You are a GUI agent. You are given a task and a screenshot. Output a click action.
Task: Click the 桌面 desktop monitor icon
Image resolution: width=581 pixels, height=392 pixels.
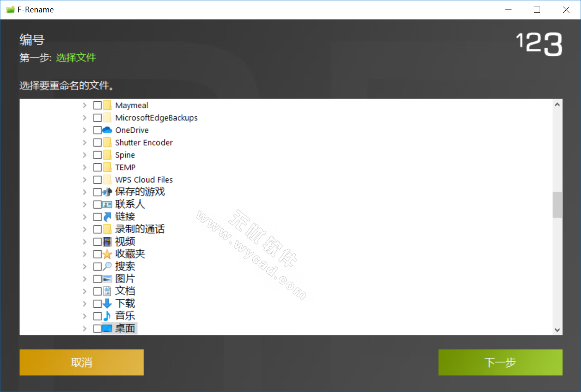click(x=107, y=328)
